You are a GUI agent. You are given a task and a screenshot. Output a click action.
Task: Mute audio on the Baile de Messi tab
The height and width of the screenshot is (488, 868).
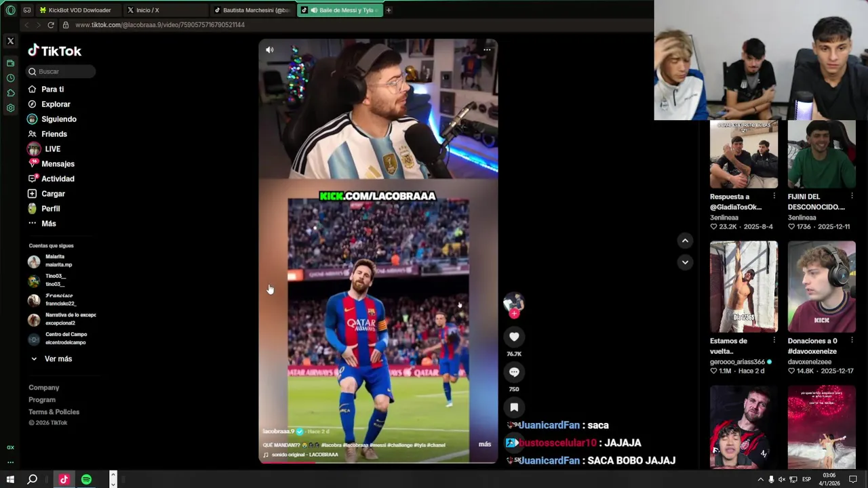315,10
